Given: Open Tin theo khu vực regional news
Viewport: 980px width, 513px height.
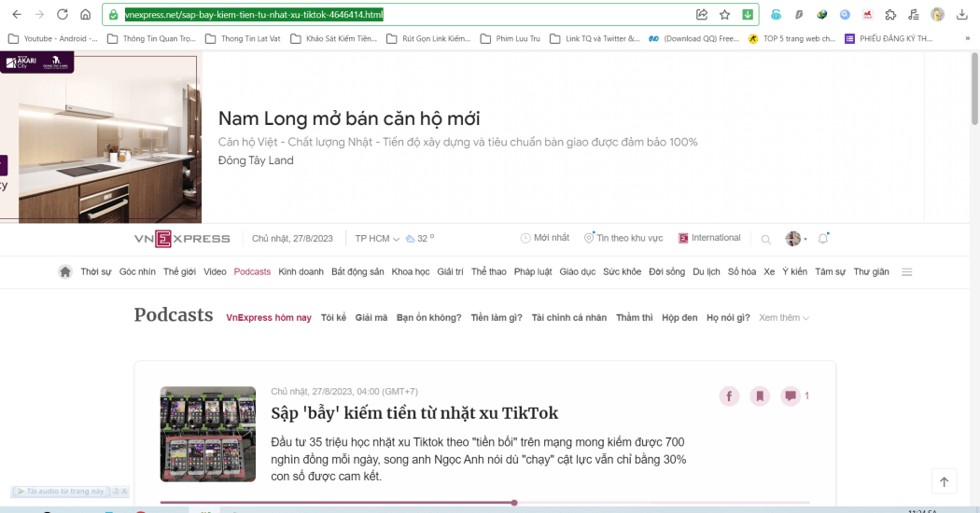Looking at the screenshot, I should tap(623, 238).
